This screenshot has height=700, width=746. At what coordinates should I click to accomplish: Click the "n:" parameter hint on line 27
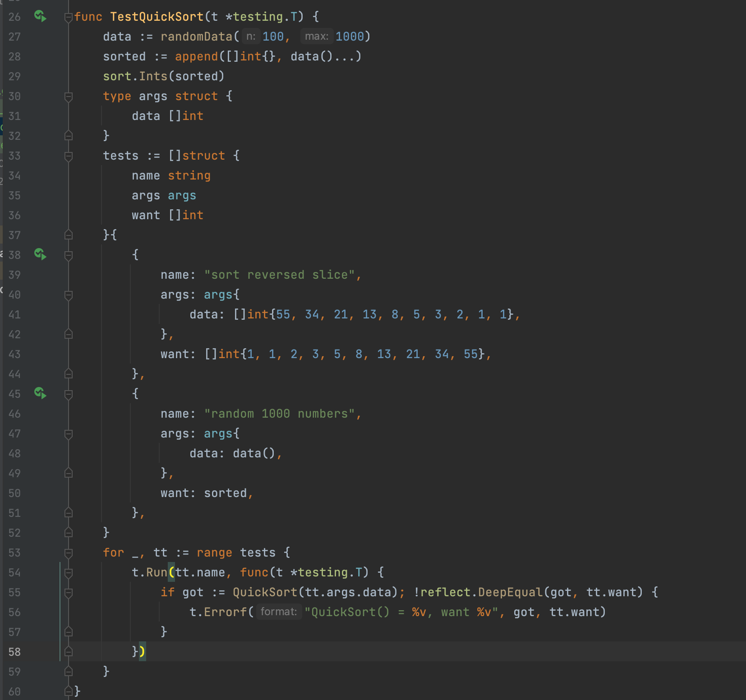(x=251, y=37)
